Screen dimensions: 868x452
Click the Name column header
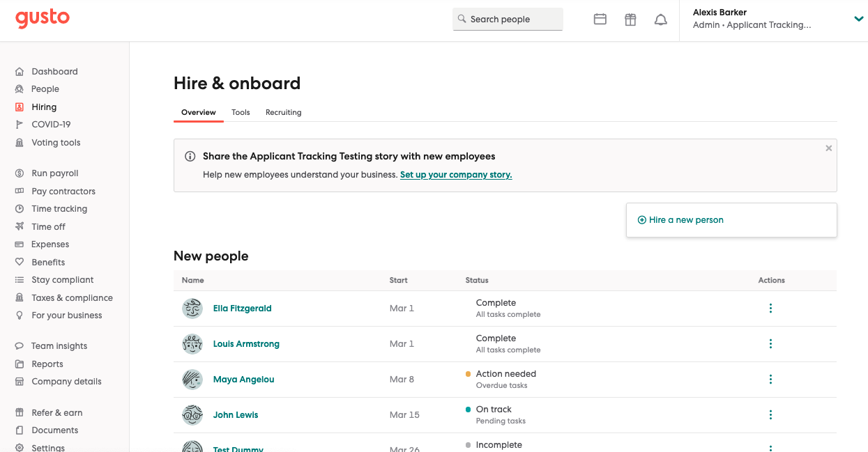tap(193, 281)
